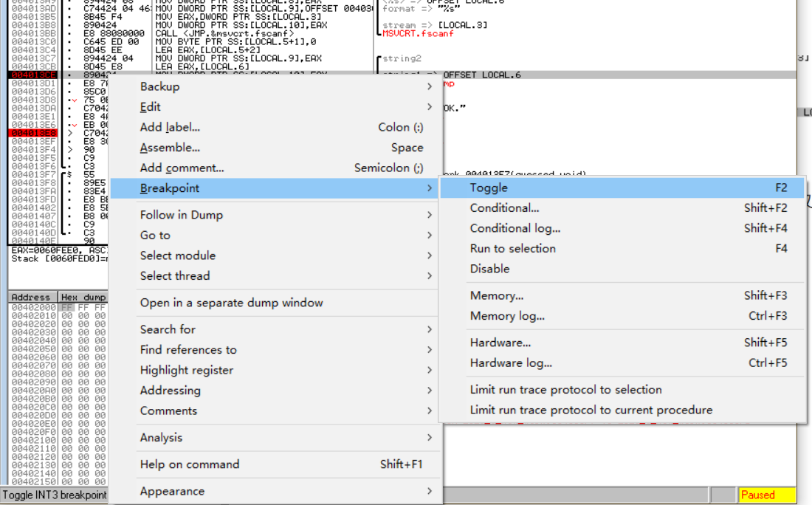Click Toggle breakpoint F2 item
812x505 pixels.
point(622,188)
